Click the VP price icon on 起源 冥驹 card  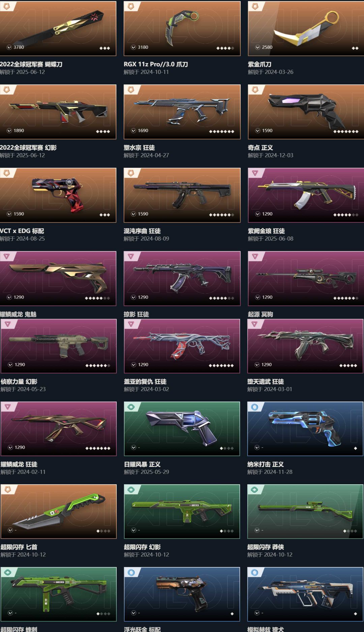click(x=258, y=297)
